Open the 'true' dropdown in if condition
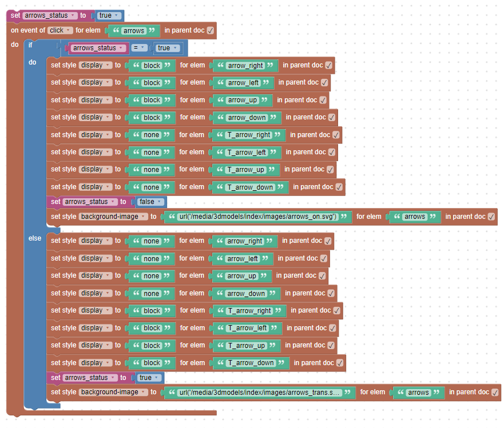The height and width of the screenshot is (428, 504). pos(168,48)
